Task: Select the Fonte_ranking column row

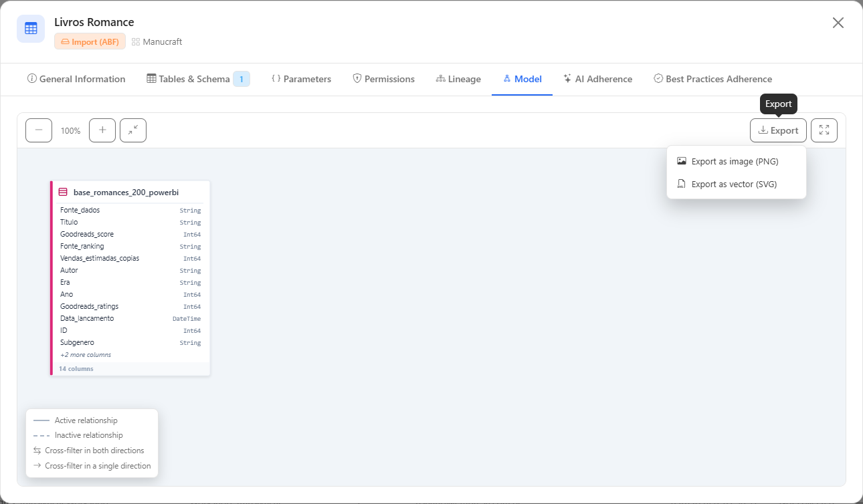Action: pyautogui.click(x=130, y=246)
